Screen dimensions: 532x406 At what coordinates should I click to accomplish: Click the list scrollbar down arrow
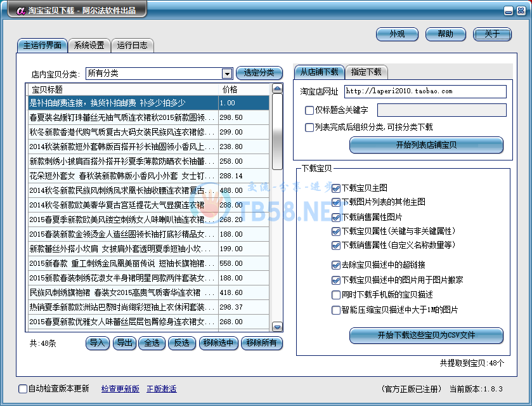(x=277, y=327)
